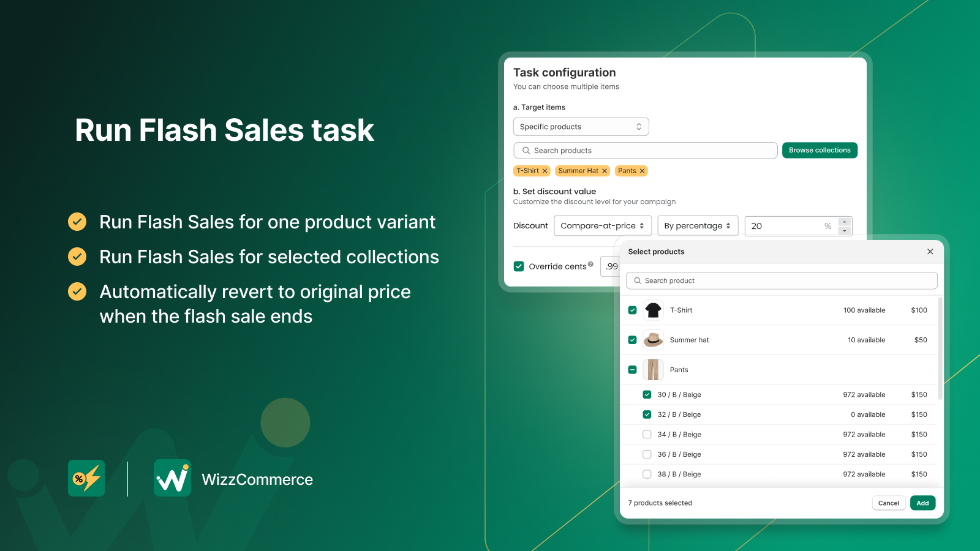Click the Pants product thumbnail

tap(654, 370)
